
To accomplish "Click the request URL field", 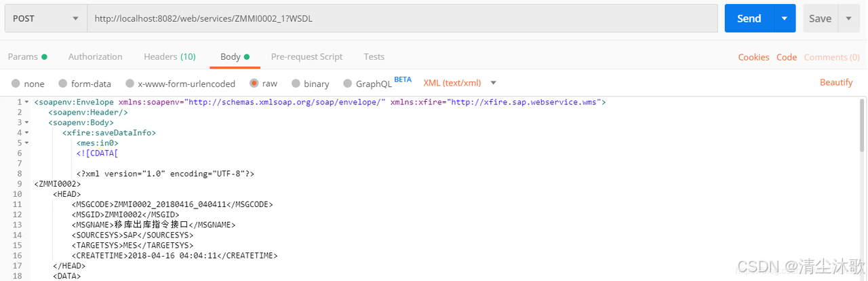I will click(x=402, y=18).
